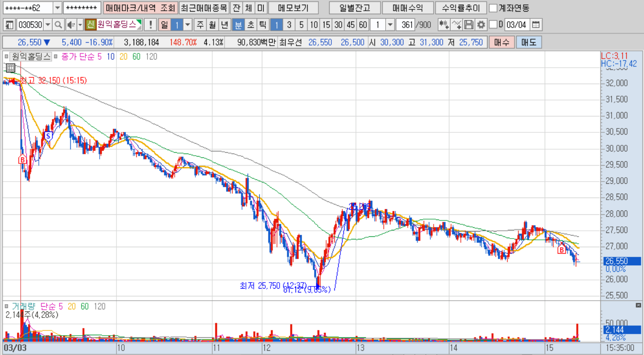Save chart with the floppy disk icon
The image size is (644, 355).
coord(469,25)
